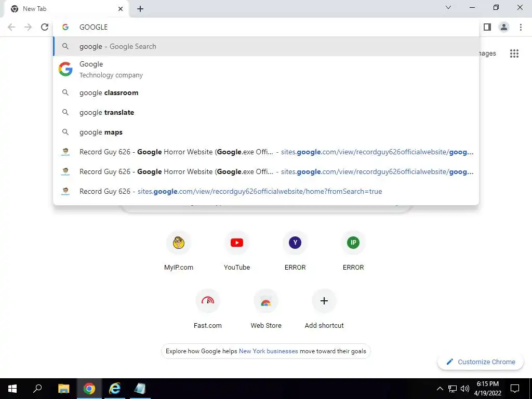532x399 pixels.
Task: Open Chrome three-dot menu
Action: (x=521, y=27)
